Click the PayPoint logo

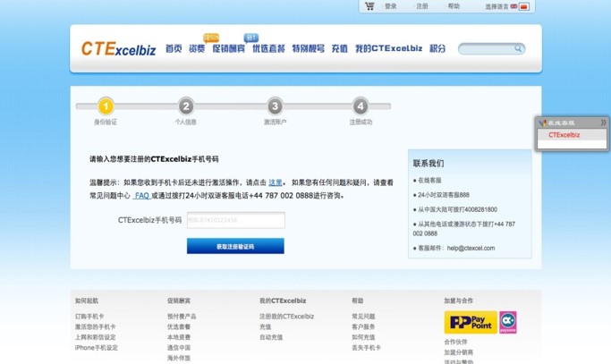471,322
